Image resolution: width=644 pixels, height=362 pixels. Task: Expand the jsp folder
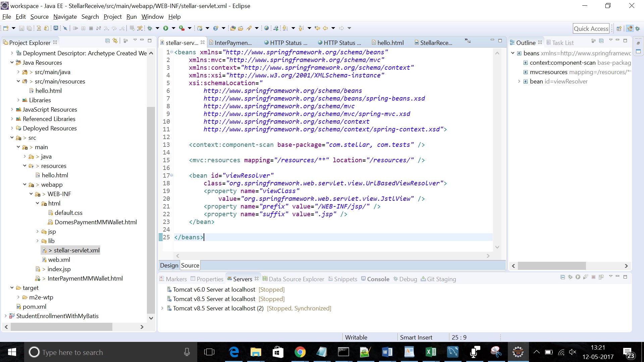[38, 232]
